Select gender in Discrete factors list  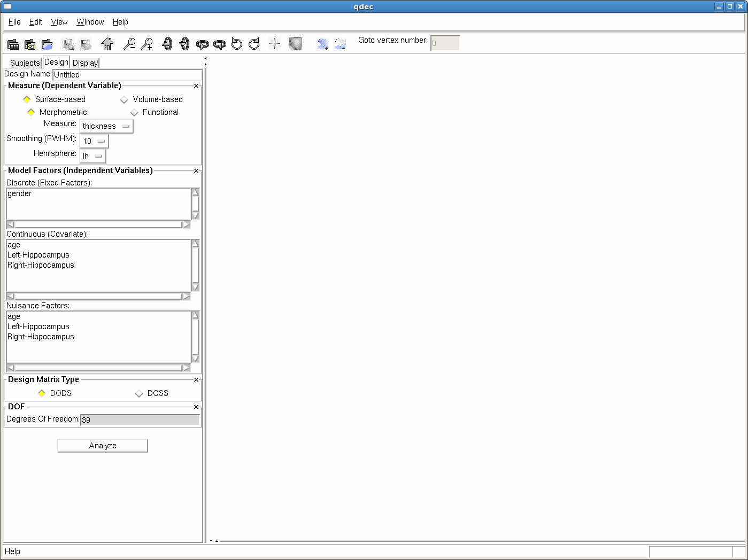click(20, 194)
